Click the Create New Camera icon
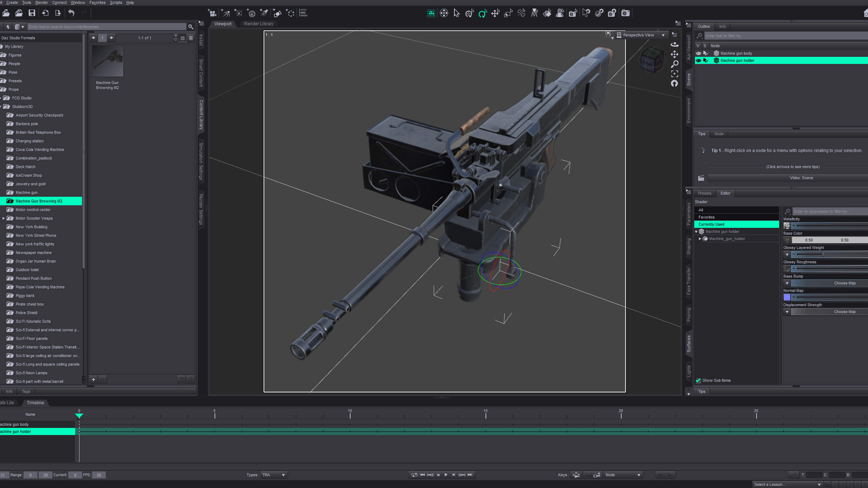Screen dimensions: 868x488 pyautogui.click(x=212, y=13)
